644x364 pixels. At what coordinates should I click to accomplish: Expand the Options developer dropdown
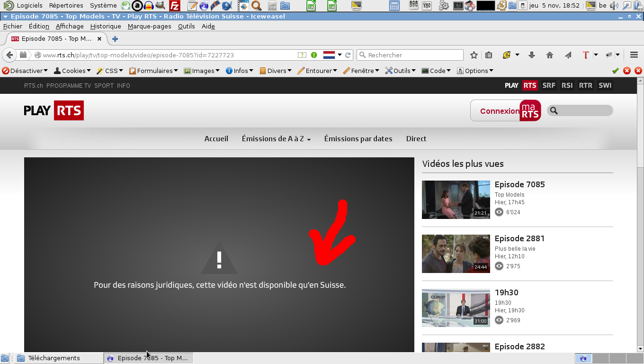coord(475,71)
